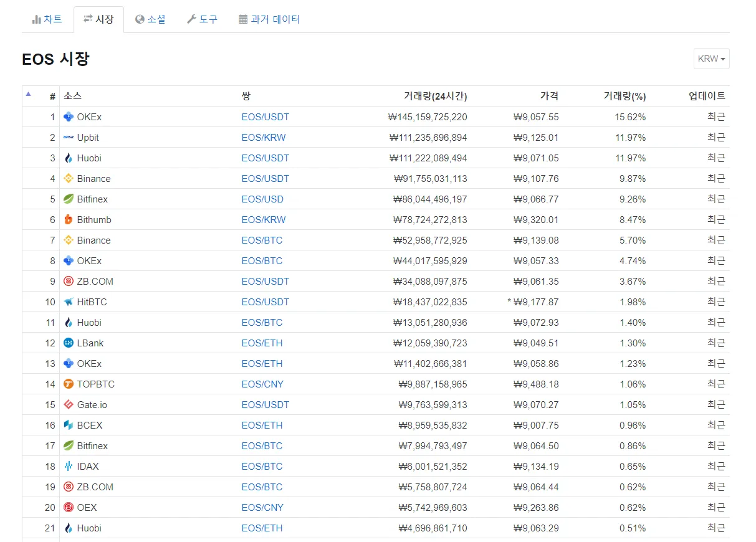Sort by 거래량(24시간) column
756x542 pixels.
click(435, 96)
